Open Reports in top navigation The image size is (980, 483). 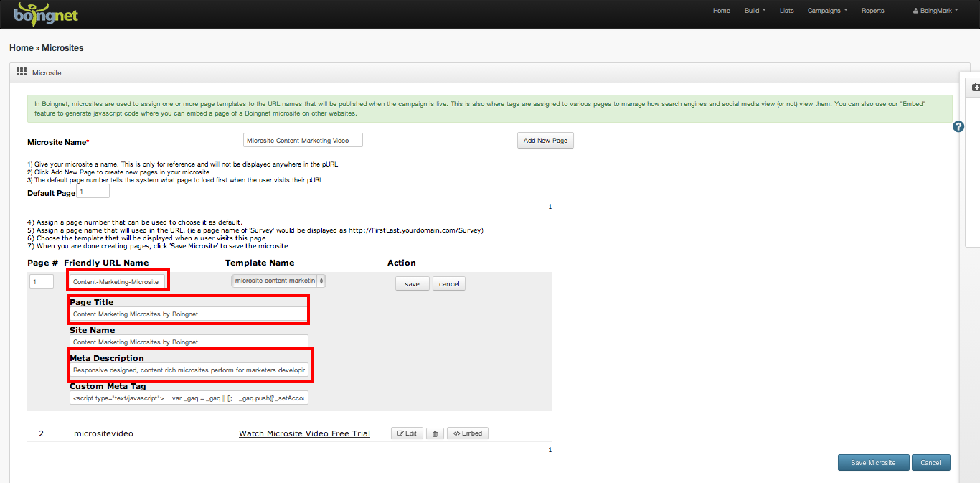(873, 11)
